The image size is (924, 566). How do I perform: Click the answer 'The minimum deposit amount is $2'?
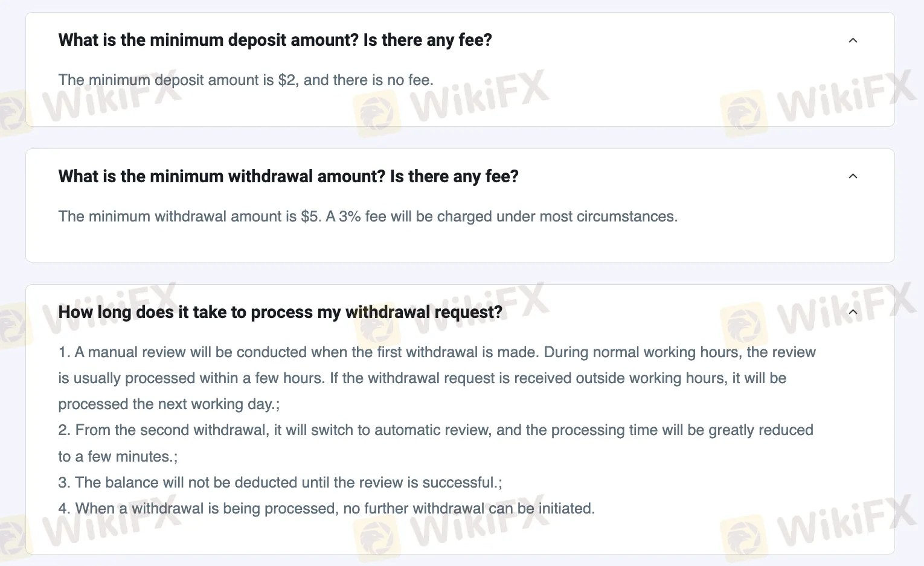tap(245, 80)
